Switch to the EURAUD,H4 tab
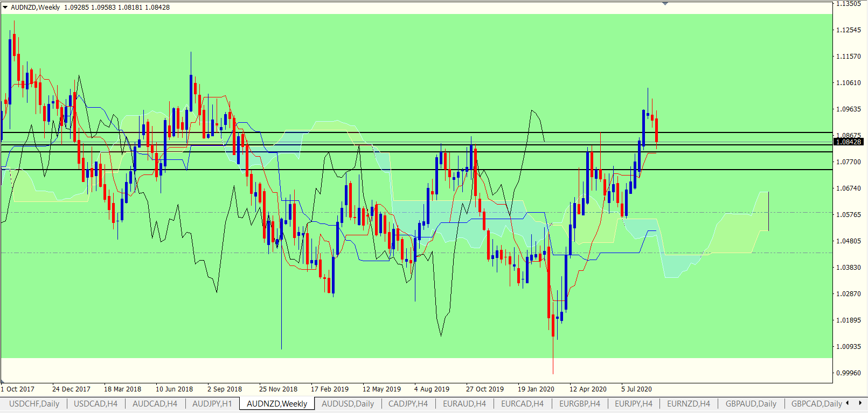The width and height of the screenshot is (868, 413). pos(464,404)
